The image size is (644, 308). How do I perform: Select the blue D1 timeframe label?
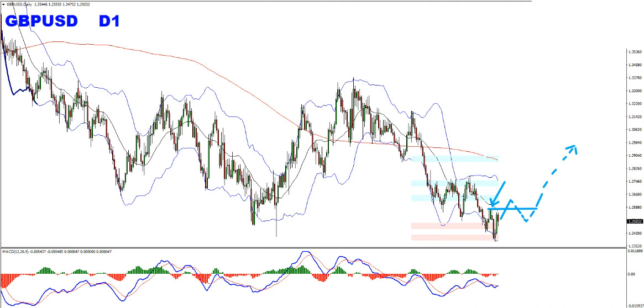tap(108, 22)
